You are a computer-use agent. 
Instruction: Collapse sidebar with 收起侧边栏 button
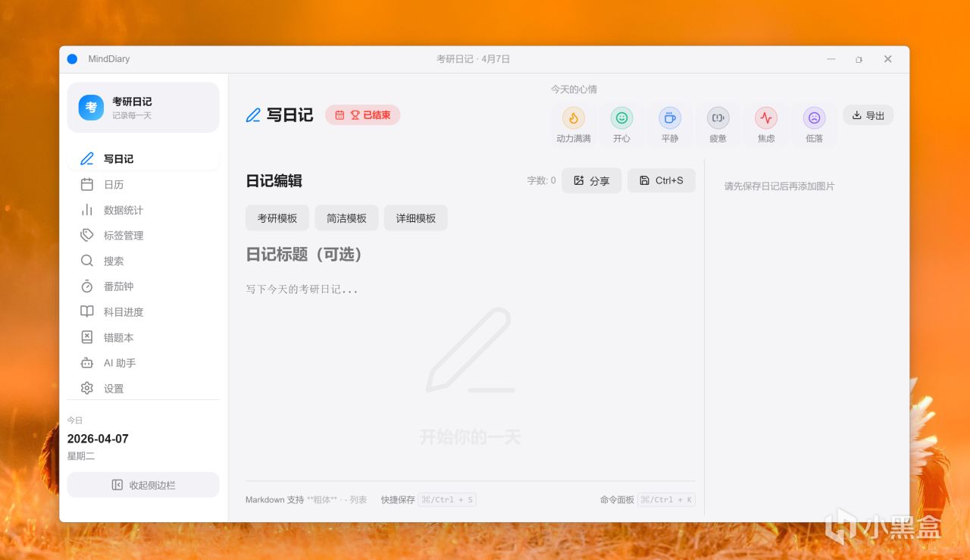click(143, 485)
